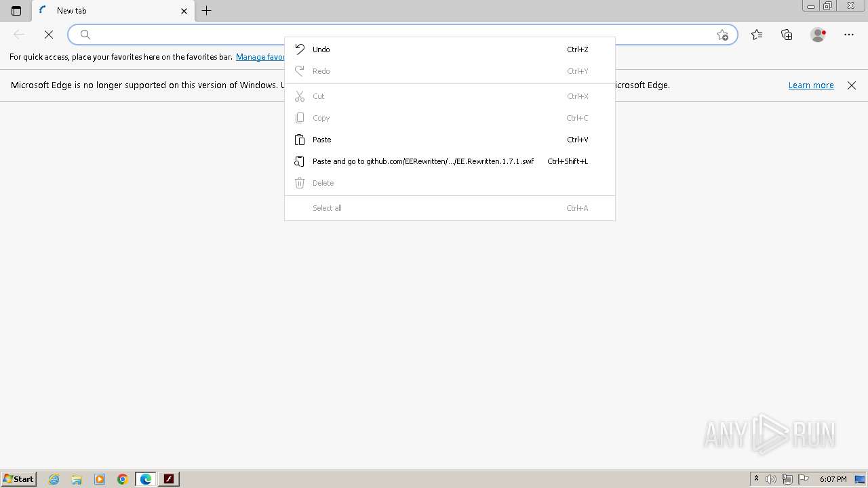Choose Copy from context menu

pyautogui.click(x=450, y=118)
